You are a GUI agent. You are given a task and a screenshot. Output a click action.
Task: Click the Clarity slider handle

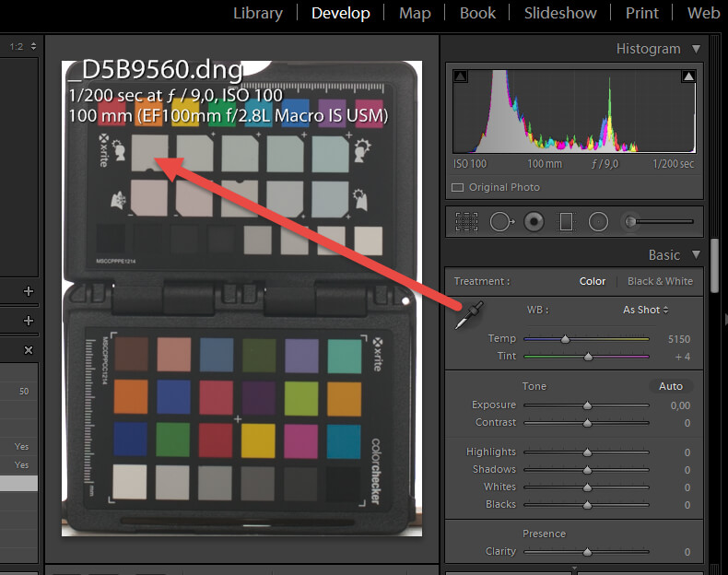pos(587,552)
